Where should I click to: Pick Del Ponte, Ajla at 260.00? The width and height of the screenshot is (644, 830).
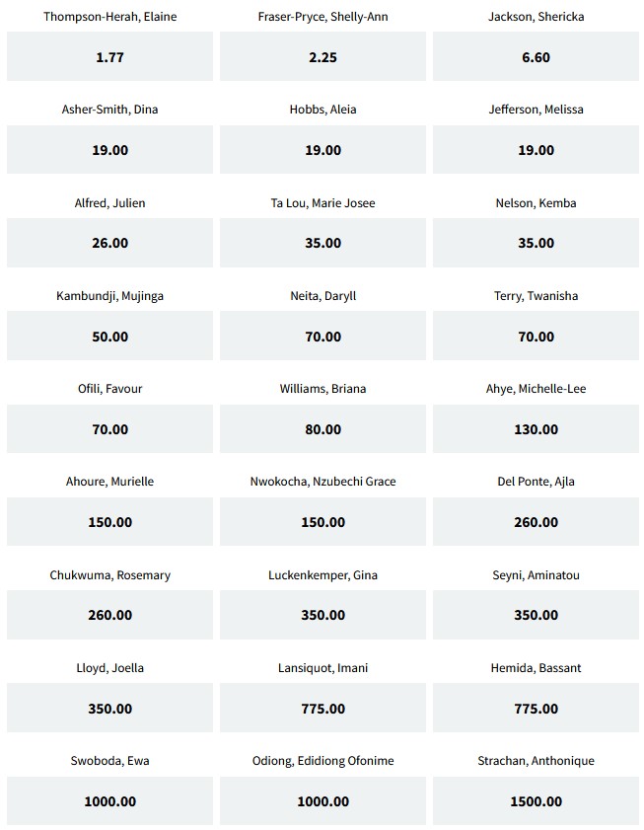pos(536,522)
